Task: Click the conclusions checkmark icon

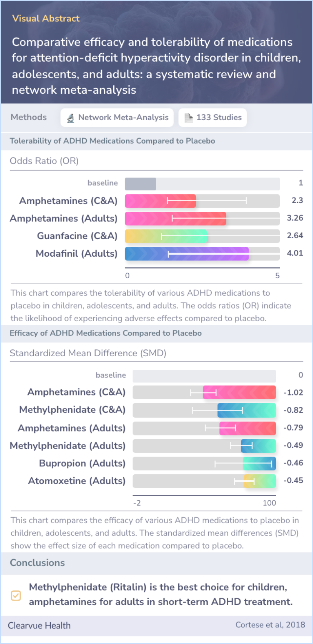Action: (16, 596)
